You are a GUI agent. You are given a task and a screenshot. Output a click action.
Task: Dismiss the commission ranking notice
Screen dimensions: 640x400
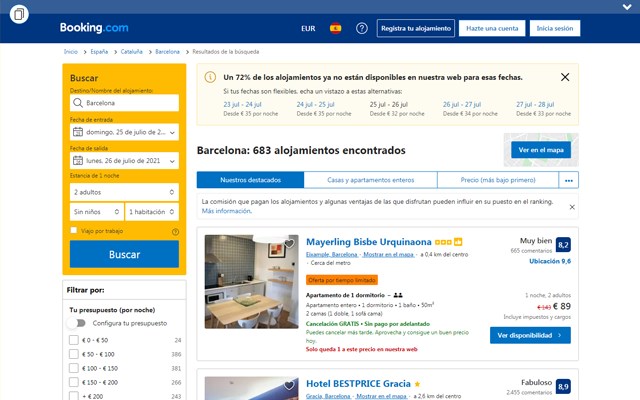[x=572, y=207]
